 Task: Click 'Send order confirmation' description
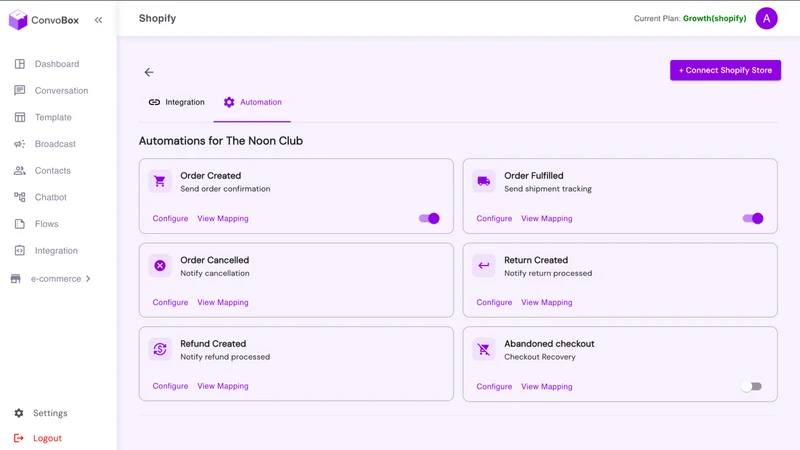pos(225,189)
